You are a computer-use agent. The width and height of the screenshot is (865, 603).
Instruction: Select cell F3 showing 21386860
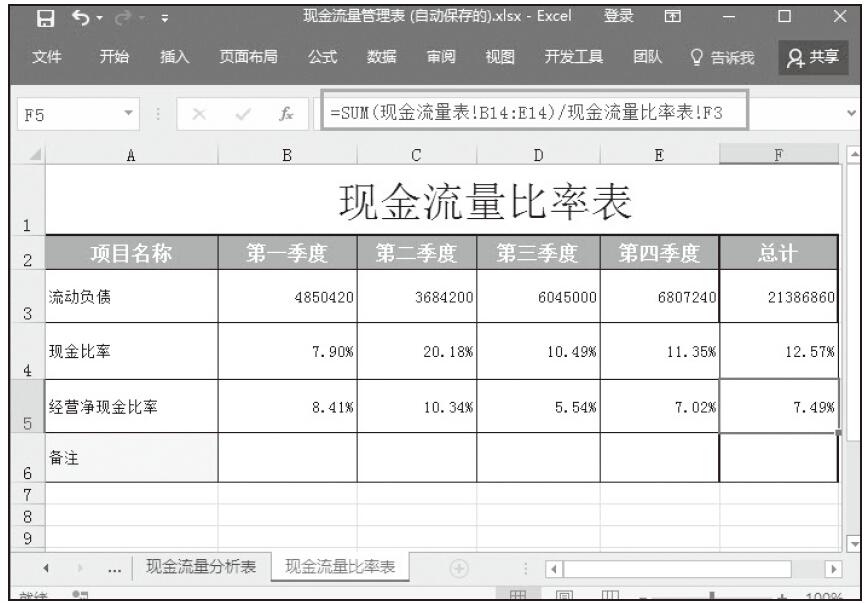(779, 296)
